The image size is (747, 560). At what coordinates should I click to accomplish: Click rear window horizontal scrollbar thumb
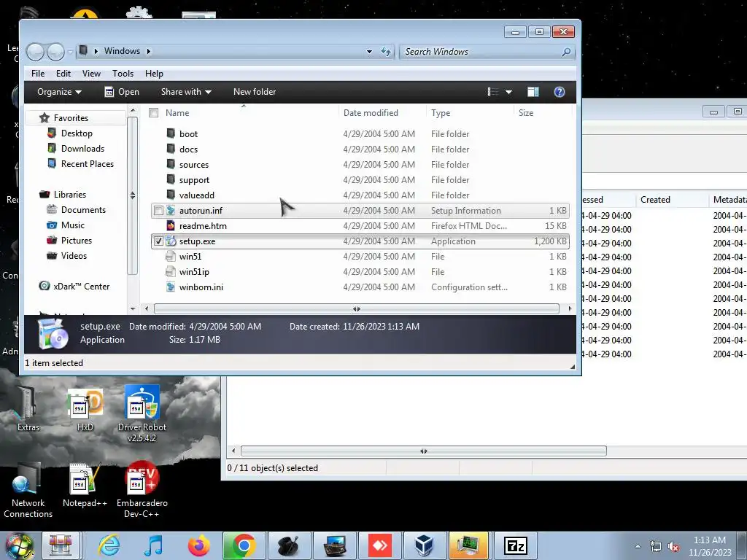pos(424,451)
